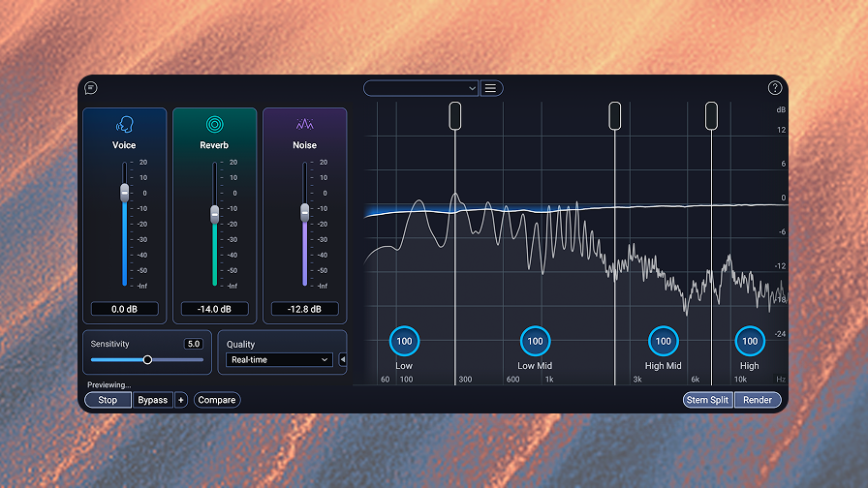Viewport: 868px width, 488px height.
Task: Click the crossover handle near 6k
Action: point(711,115)
